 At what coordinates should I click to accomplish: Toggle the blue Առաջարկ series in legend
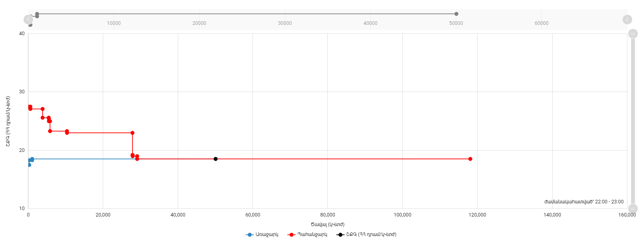pyautogui.click(x=262, y=235)
